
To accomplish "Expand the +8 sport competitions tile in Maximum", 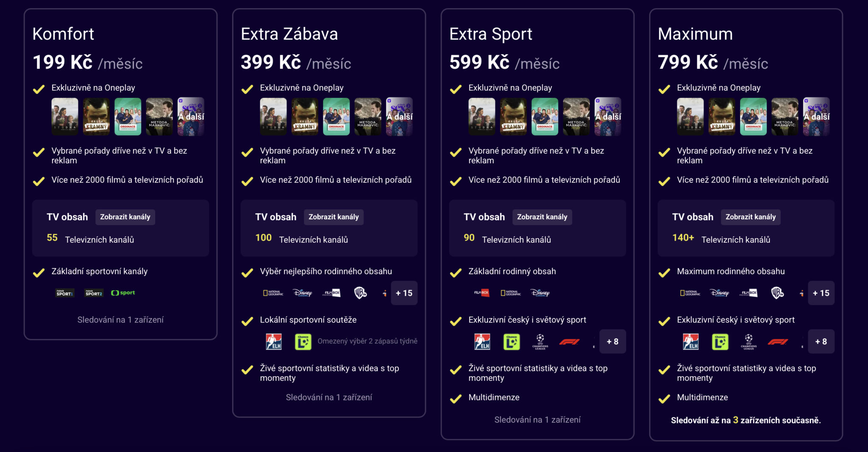I will [x=821, y=341].
